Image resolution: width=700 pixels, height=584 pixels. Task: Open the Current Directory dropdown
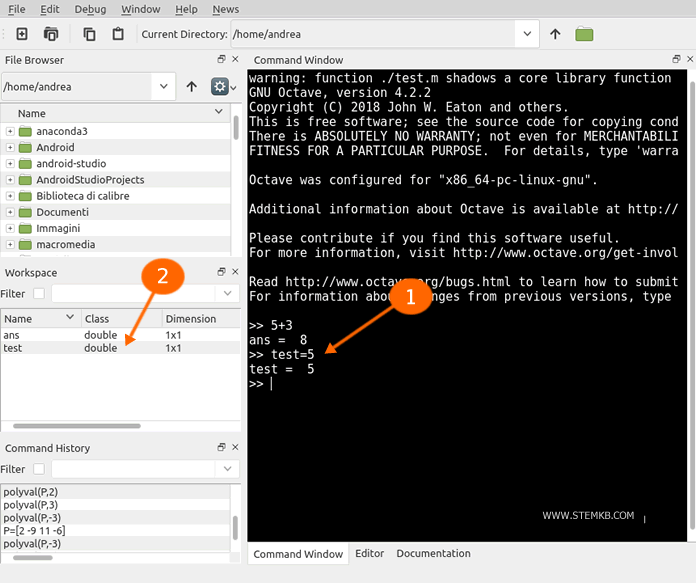527,34
